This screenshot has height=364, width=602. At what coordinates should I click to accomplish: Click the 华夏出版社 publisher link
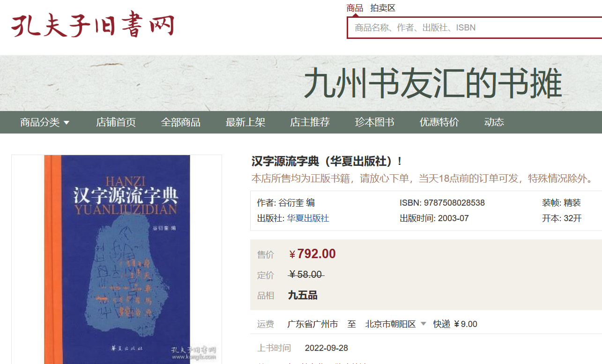308,218
